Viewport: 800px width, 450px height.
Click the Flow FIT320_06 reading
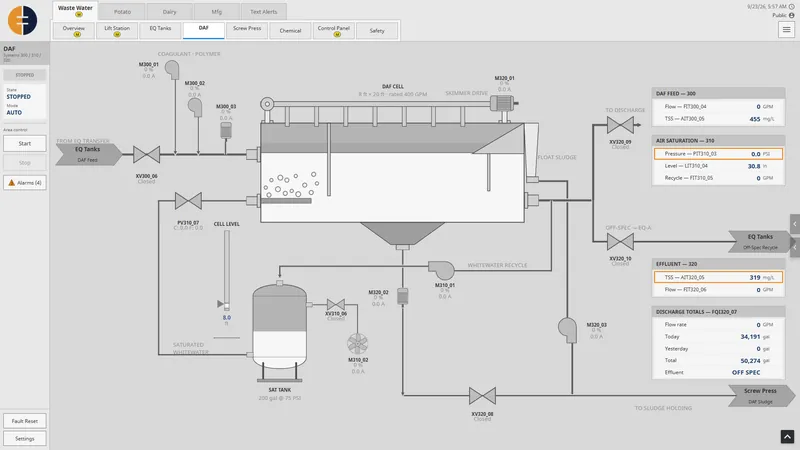(x=718, y=289)
